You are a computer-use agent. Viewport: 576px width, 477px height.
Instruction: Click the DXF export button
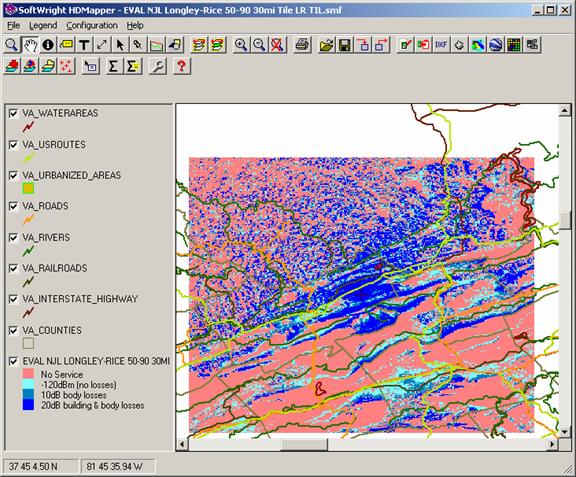[441, 45]
